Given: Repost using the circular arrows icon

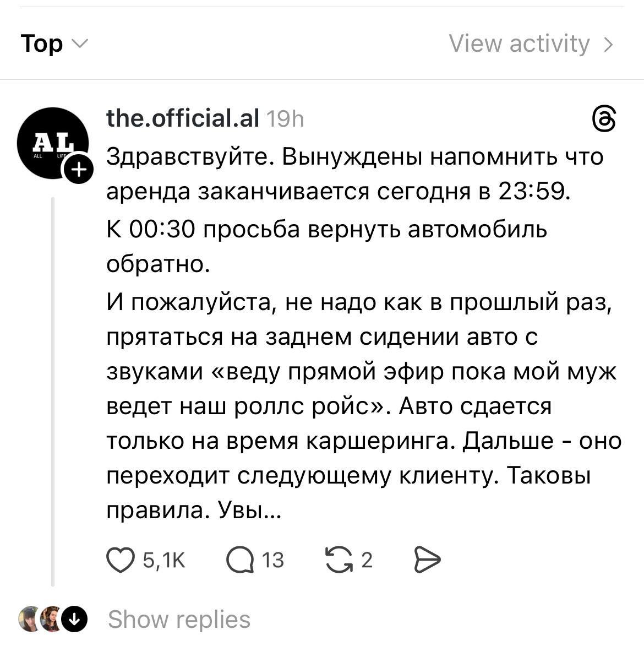Looking at the screenshot, I should pyautogui.click(x=339, y=560).
